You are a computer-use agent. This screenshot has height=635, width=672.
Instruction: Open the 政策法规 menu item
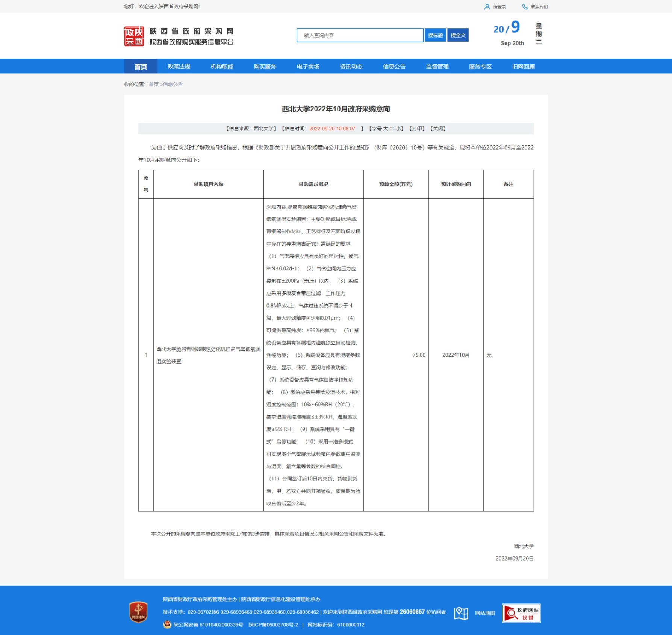click(x=179, y=67)
